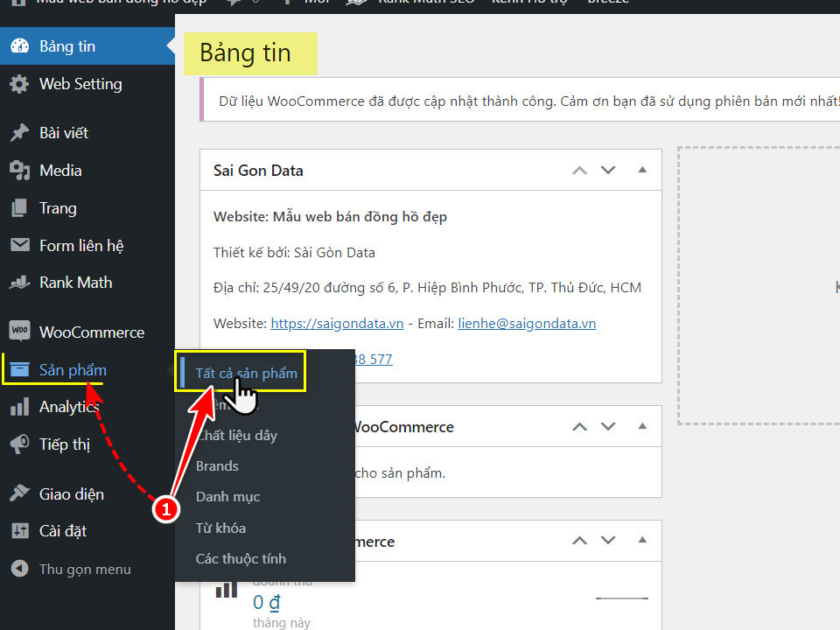Click the Rank Math chart icon
This screenshot has height=630, width=840.
click(x=20, y=283)
